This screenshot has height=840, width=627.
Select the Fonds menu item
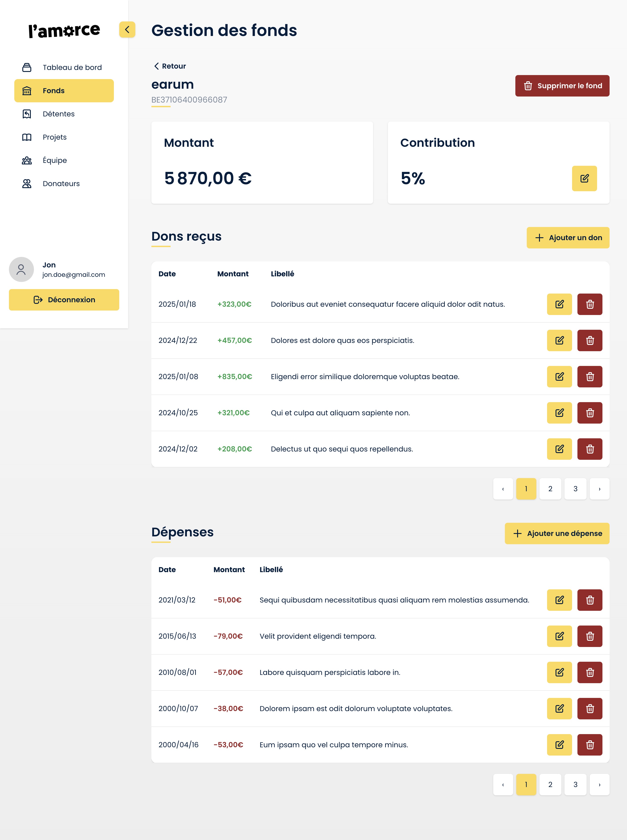click(x=64, y=91)
